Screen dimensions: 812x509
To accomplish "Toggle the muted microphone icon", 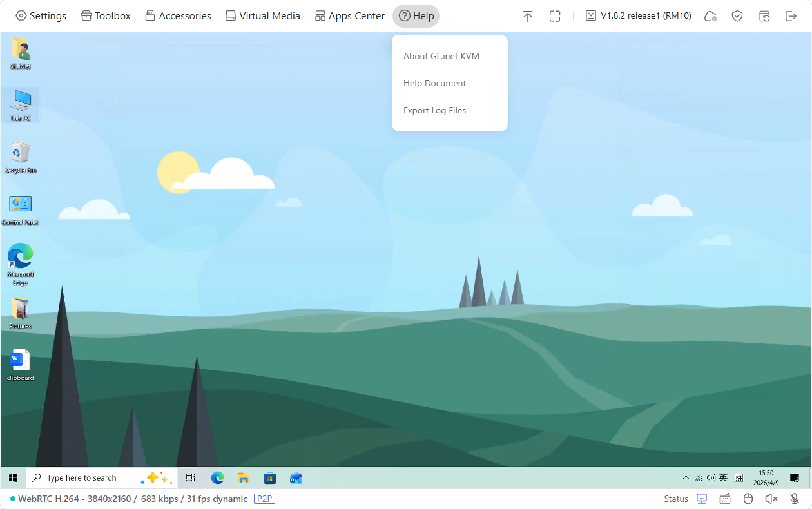I will tap(795, 499).
